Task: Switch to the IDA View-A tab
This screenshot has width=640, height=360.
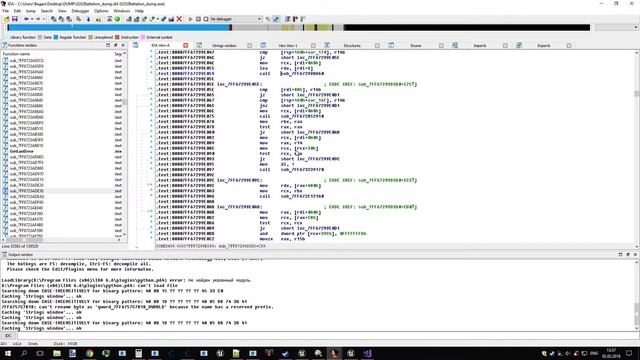Action: coord(160,45)
